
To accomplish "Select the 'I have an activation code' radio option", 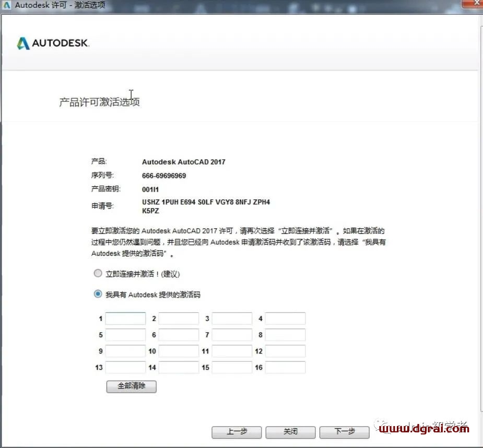I will (x=98, y=294).
